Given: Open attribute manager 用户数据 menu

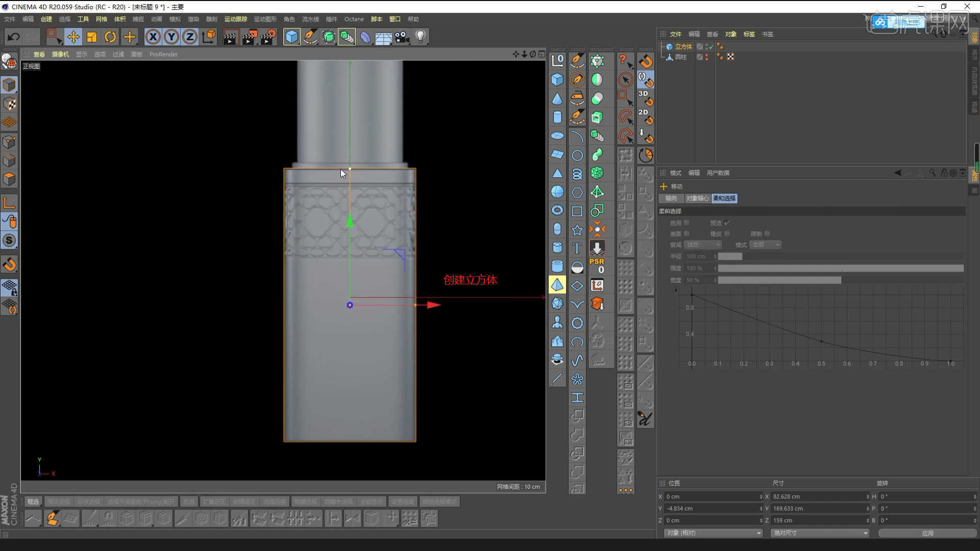Looking at the screenshot, I should [718, 173].
